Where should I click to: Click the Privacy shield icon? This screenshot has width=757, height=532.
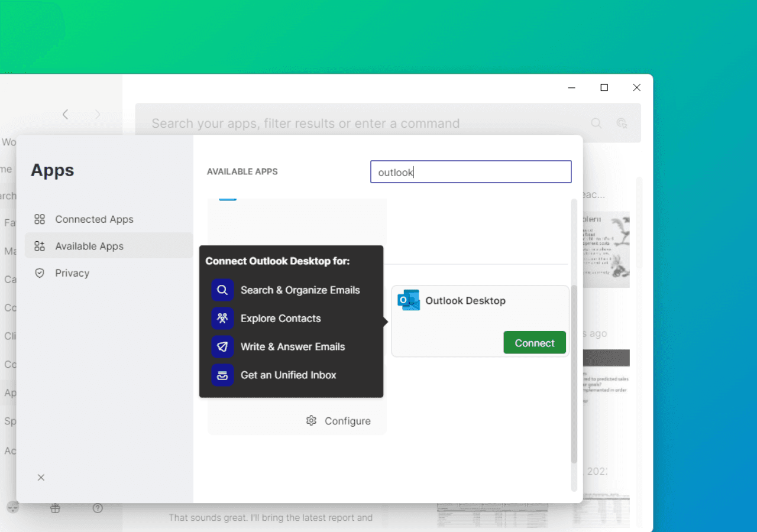[x=40, y=273]
